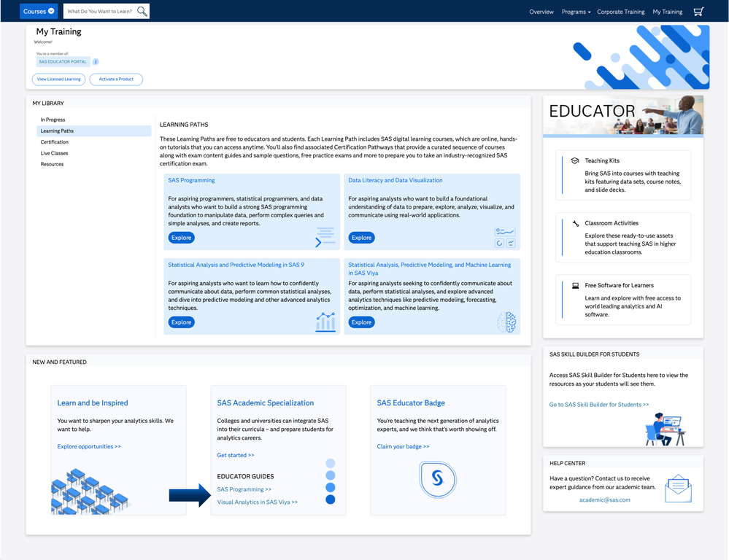Click the Help Center envelope icon
The image size is (729, 560).
678,489
